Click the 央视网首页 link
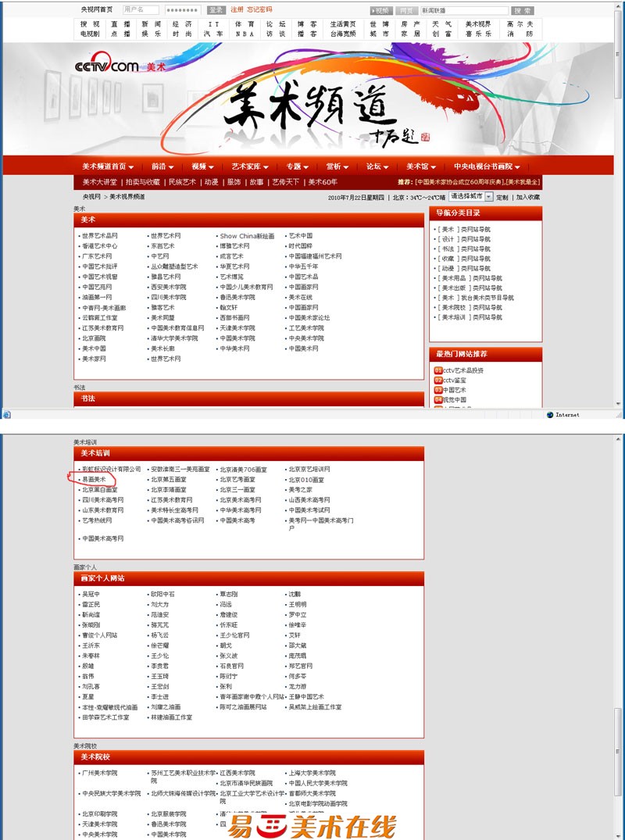This screenshot has width=625, height=840. coord(97,9)
